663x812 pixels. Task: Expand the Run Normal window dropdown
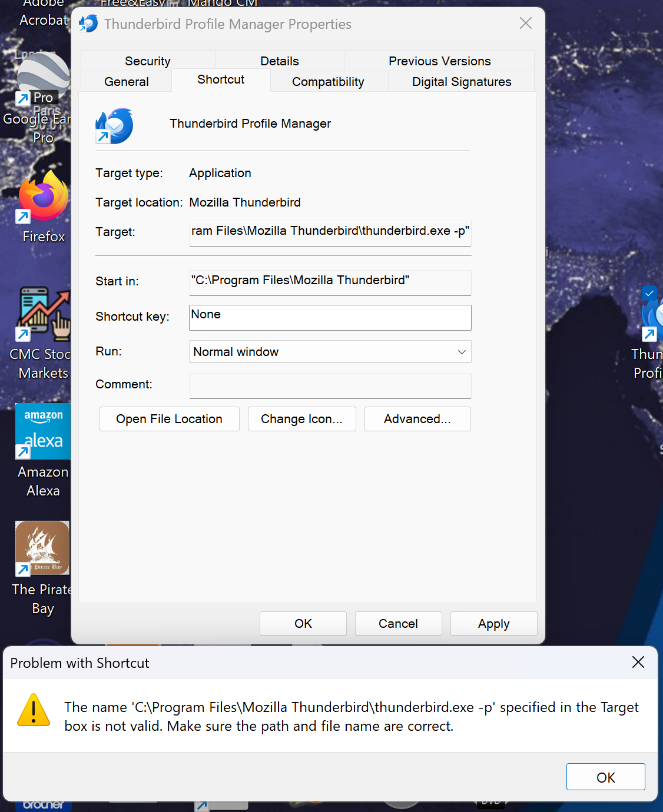pos(330,352)
